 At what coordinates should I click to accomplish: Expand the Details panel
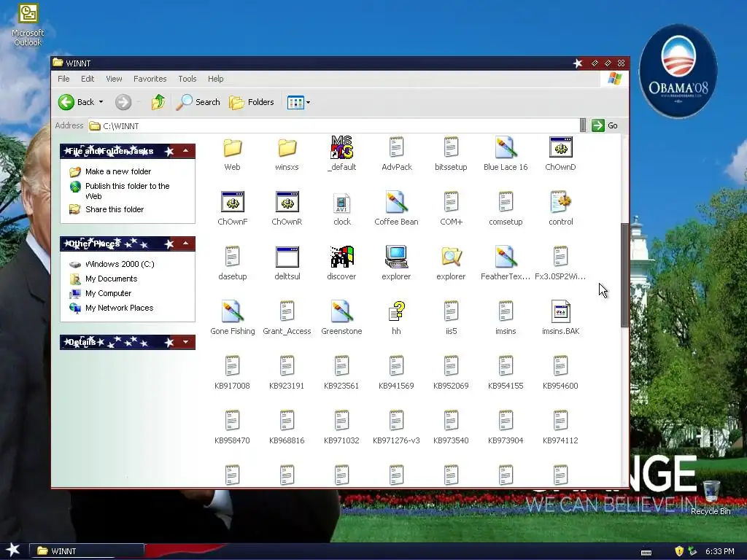point(186,342)
